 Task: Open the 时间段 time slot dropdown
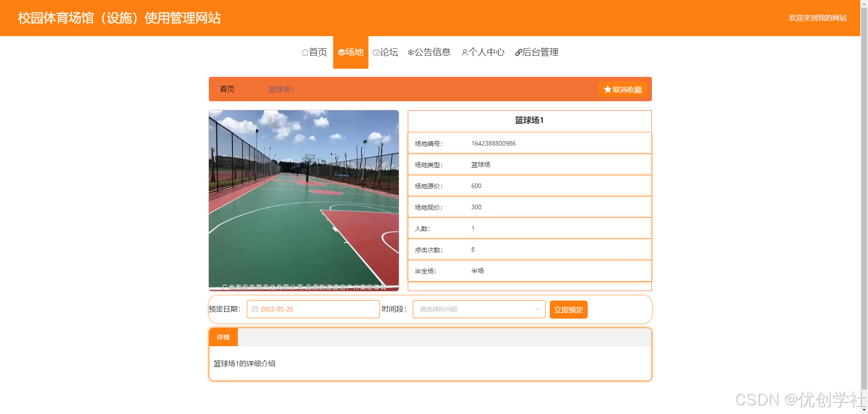(x=479, y=309)
